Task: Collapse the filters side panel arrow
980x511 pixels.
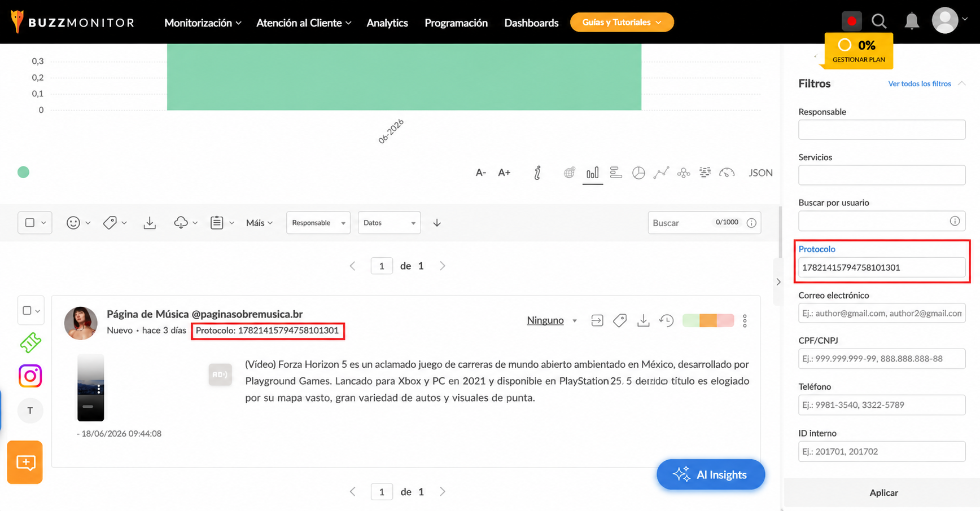Action: pyautogui.click(x=778, y=281)
